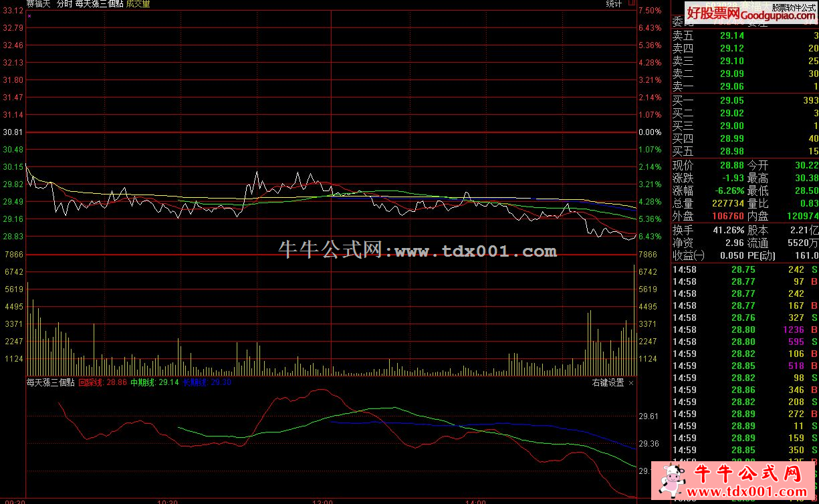Select the trade tick 28.89 with 272 B

click(745, 414)
